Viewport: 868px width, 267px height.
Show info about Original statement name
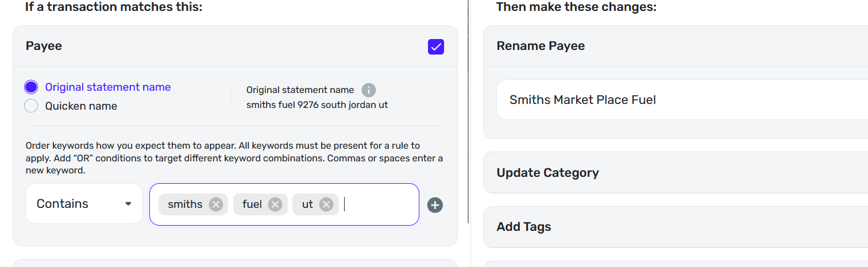[368, 90]
